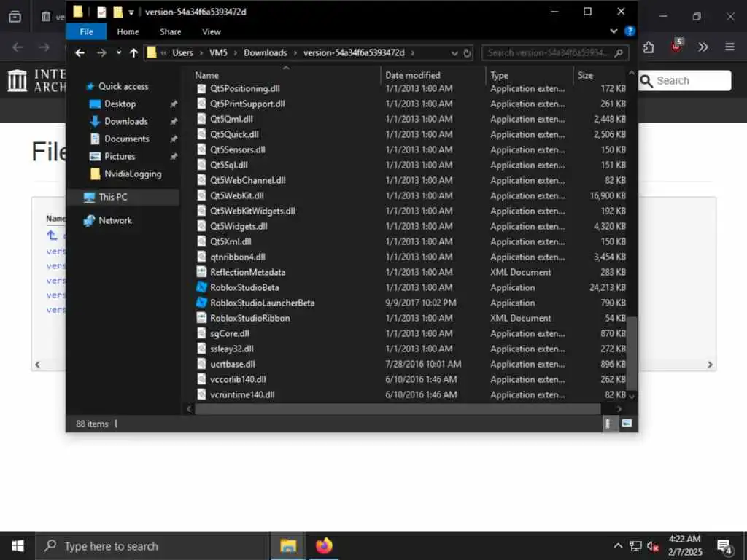
Task: Open the Share ribbon tab
Action: (x=170, y=32)
